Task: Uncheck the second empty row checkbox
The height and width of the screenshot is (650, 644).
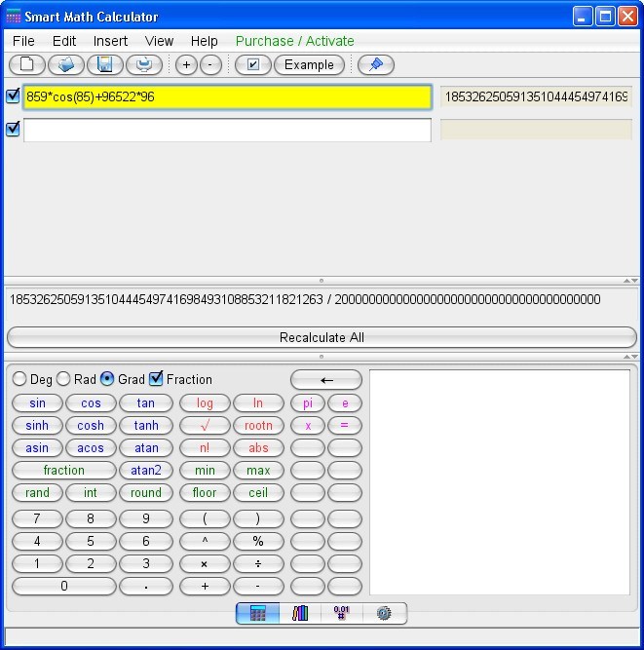Action: (x=13, y=129)
